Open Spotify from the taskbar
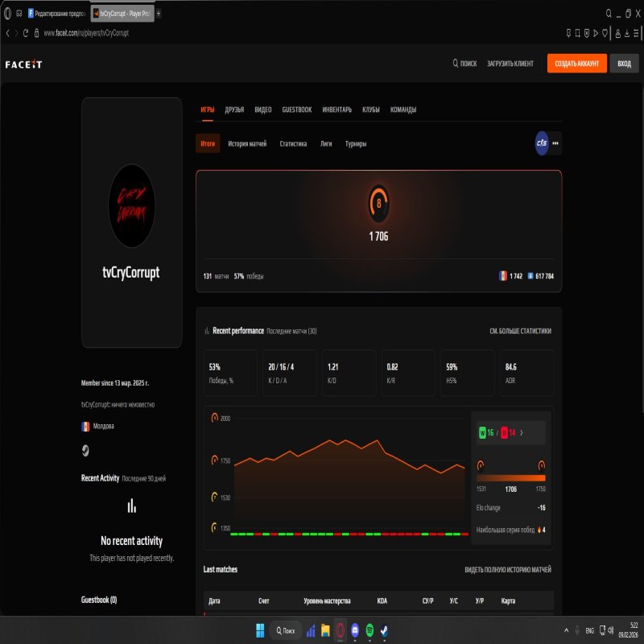This screenshot has height=644, width=644. (x=369, y=630)
